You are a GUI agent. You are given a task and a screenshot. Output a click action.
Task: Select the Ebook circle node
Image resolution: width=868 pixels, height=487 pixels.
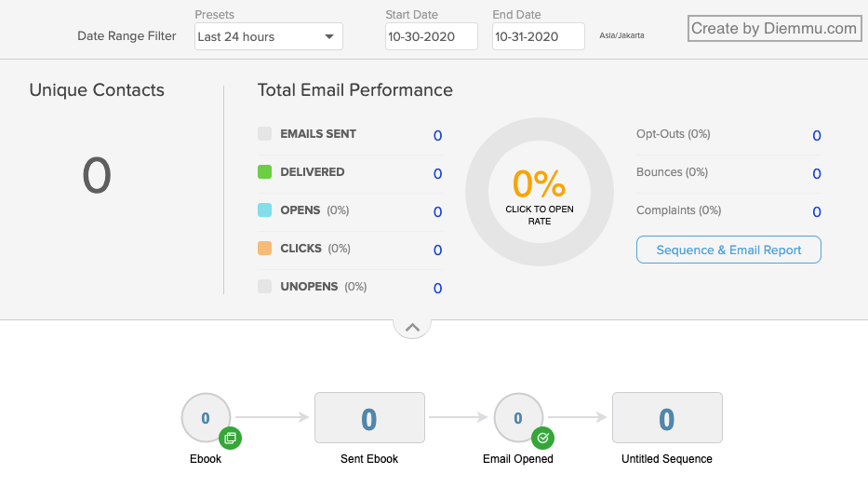tap(206, 418)
